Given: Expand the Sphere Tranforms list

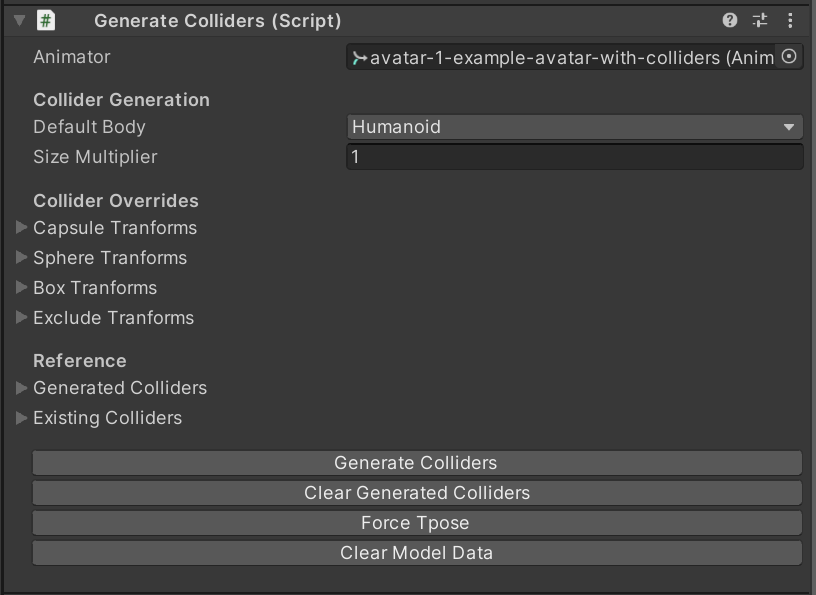Looking at the screenshot, I should click(21, 257).
